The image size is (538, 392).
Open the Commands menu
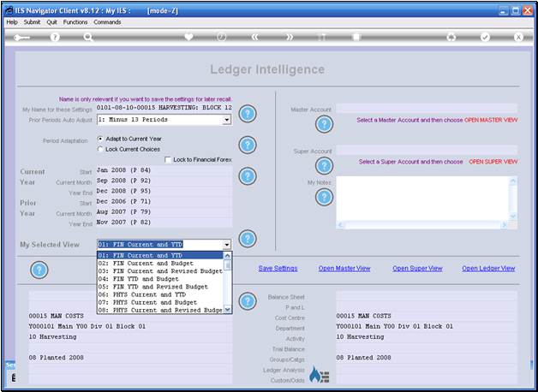coord(107,22)
